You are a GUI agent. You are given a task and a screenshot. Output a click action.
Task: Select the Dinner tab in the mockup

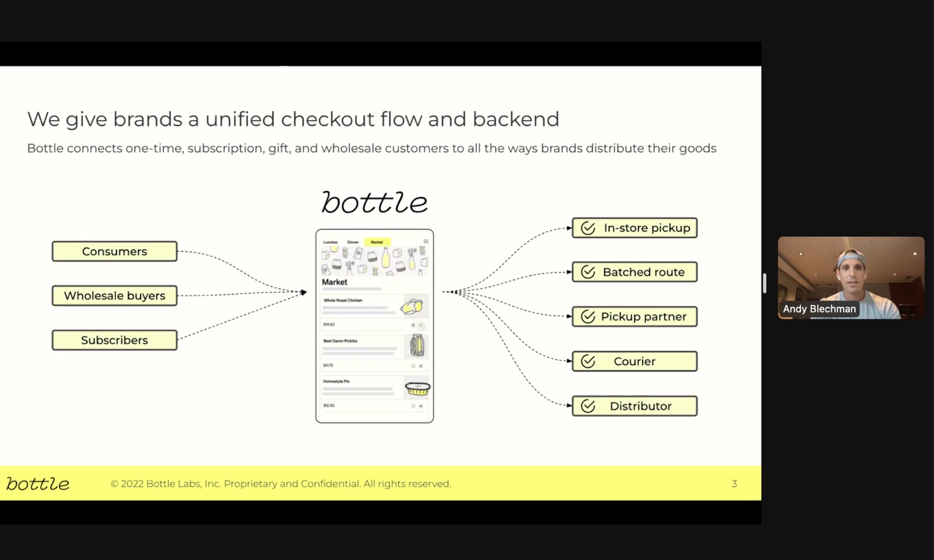[x=353, y=242]
